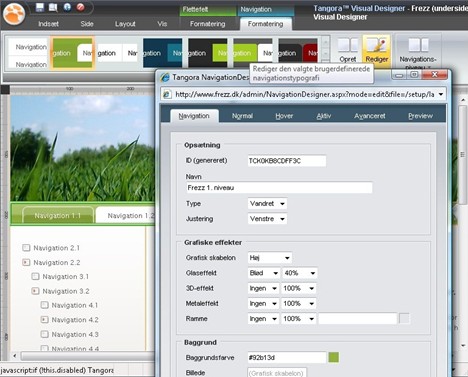Open the Type dropdown showing Vandret

pos(267,204)
